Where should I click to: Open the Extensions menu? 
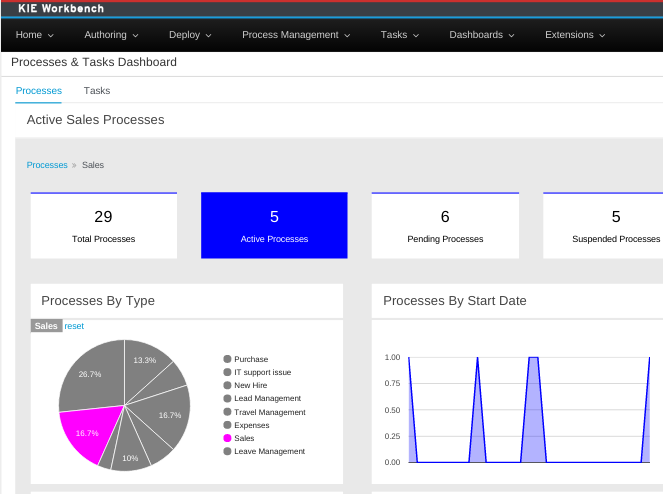[575, 35]
